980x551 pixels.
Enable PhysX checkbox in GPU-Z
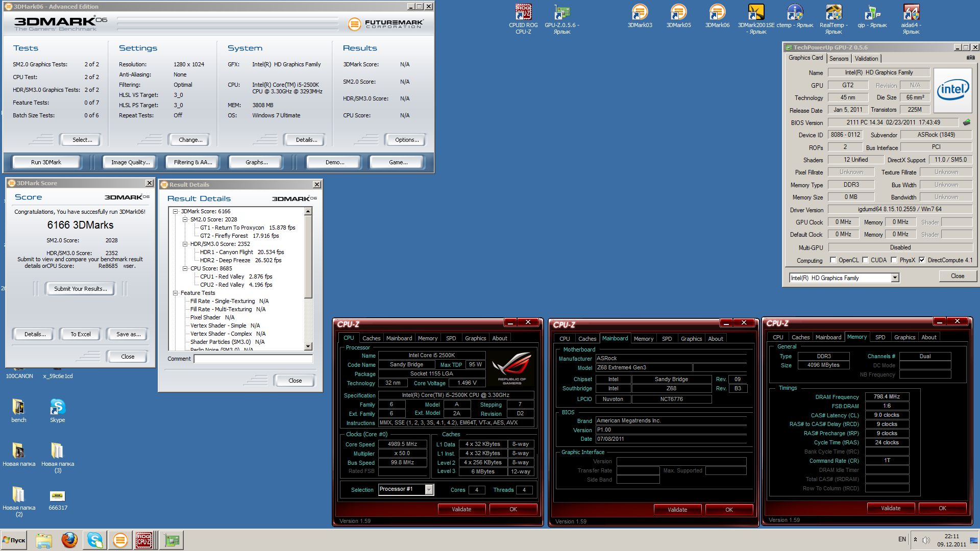pyautogui.click(x=894, y=260)
